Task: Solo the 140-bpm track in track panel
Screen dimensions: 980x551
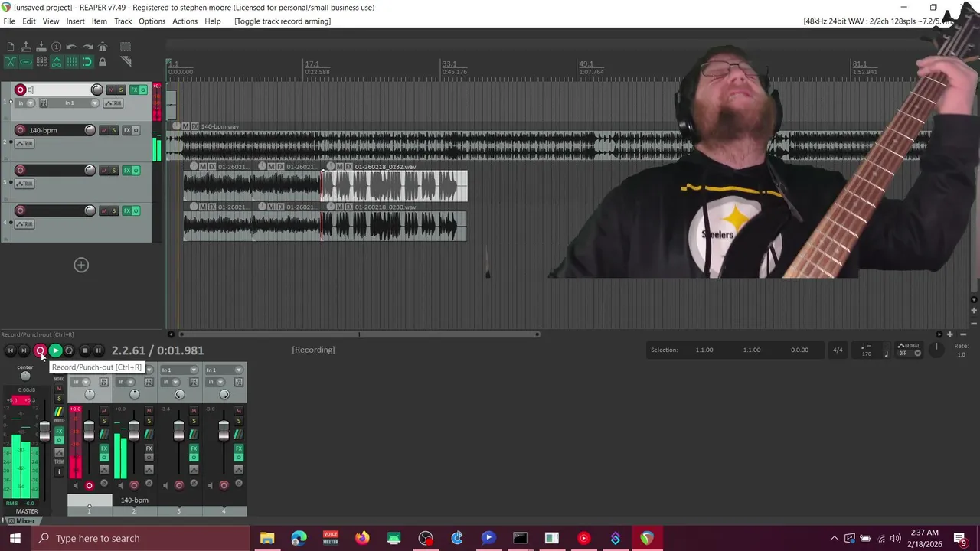Action: [x=114, y=130]
